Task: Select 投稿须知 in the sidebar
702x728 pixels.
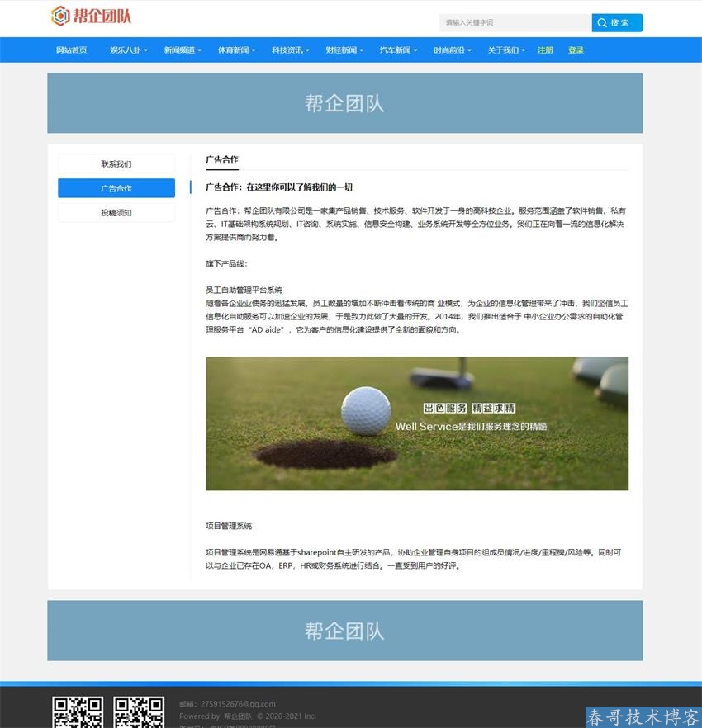Action: coord(116,213)
